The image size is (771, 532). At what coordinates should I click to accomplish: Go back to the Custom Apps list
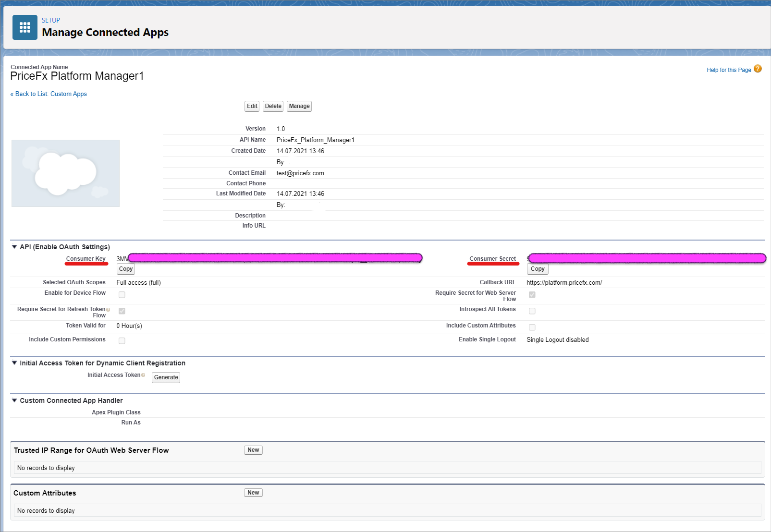pyautogui.click(x=49, y=94)
